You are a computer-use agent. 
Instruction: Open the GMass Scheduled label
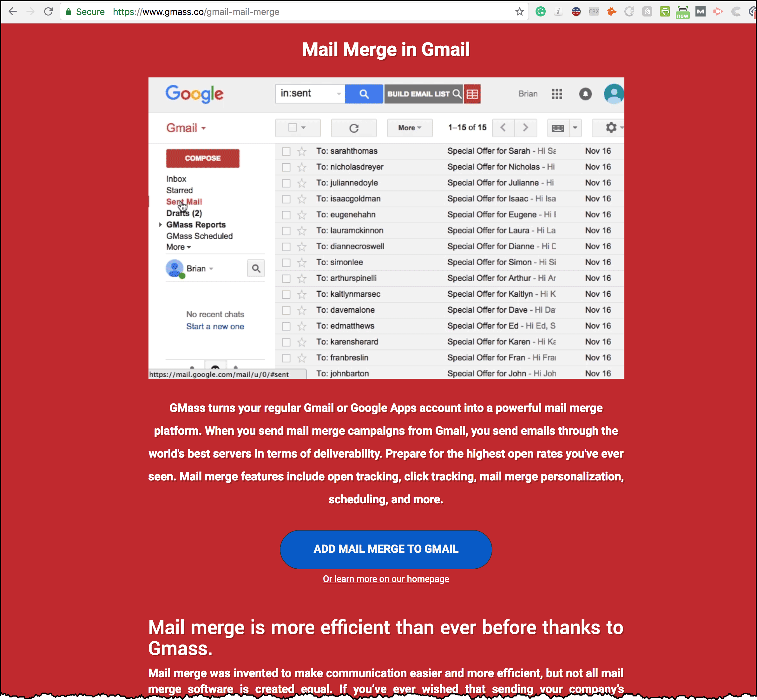(x=200, y=236)
